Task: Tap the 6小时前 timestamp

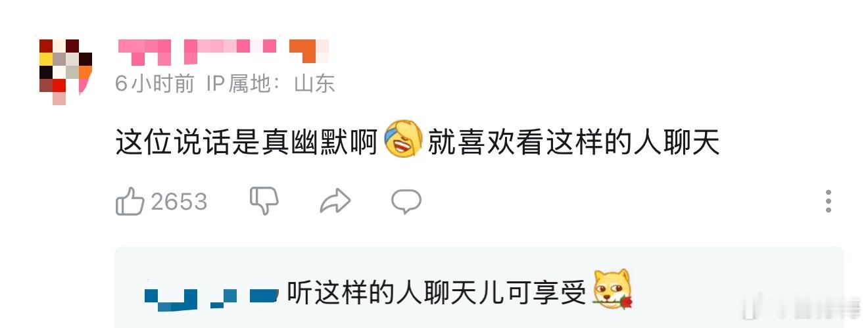Action: [x=155, y=84]
